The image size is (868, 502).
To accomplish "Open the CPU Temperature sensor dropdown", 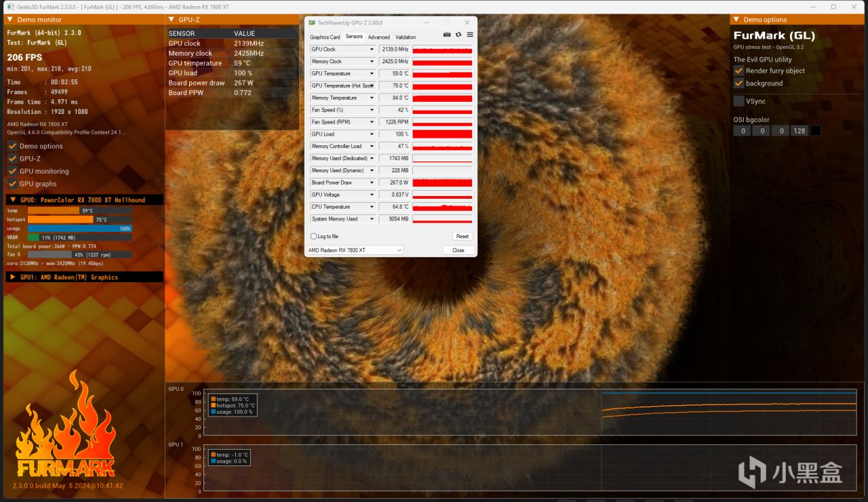I will click(372, 207).
